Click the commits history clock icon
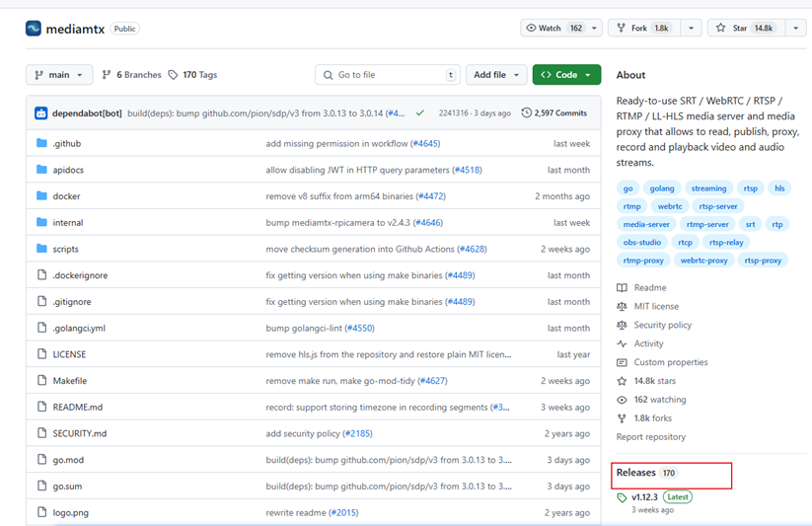The image size is (812, 526). click(x=526, y=113)
